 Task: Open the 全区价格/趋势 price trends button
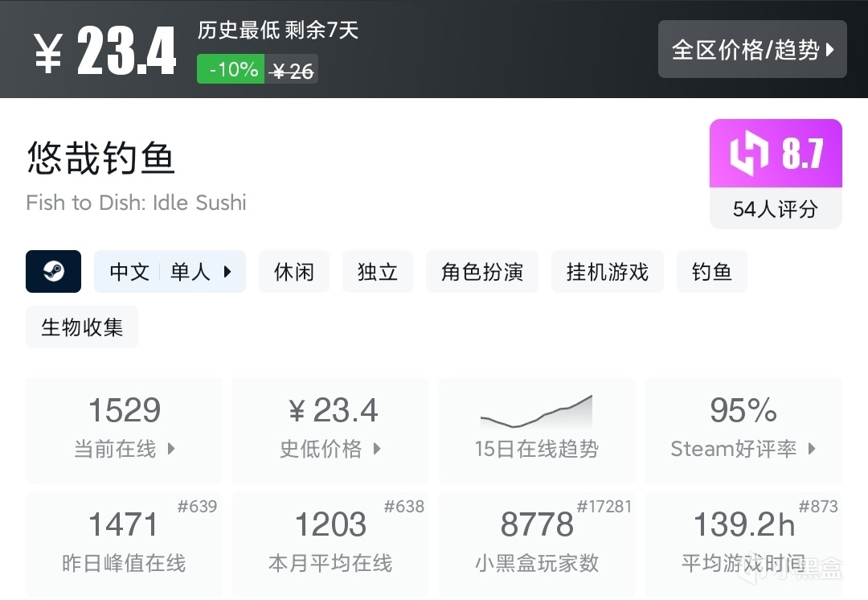tap(752, 49)
